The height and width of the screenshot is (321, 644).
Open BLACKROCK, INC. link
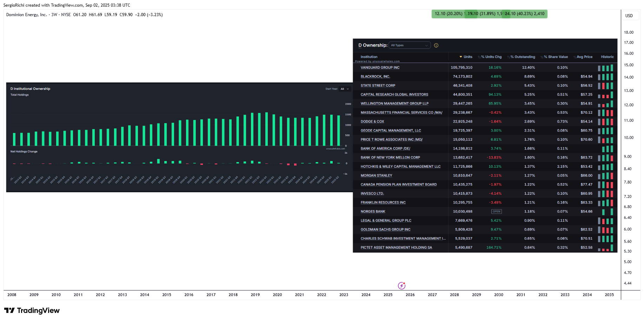[x=375, y=76]
